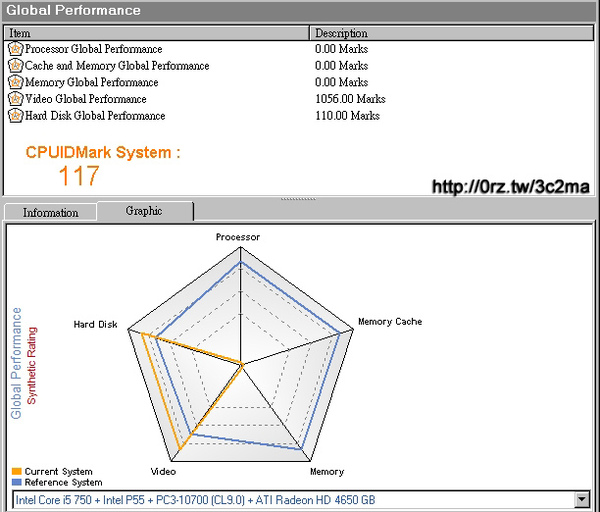600x512 pixels.
Task: Click the CPUIDMark System heading
Action: point(103,152)
